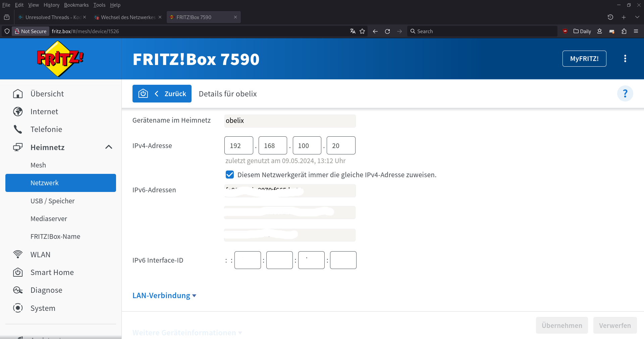Select Netzwerk in the sidebar

click(61, 183)
